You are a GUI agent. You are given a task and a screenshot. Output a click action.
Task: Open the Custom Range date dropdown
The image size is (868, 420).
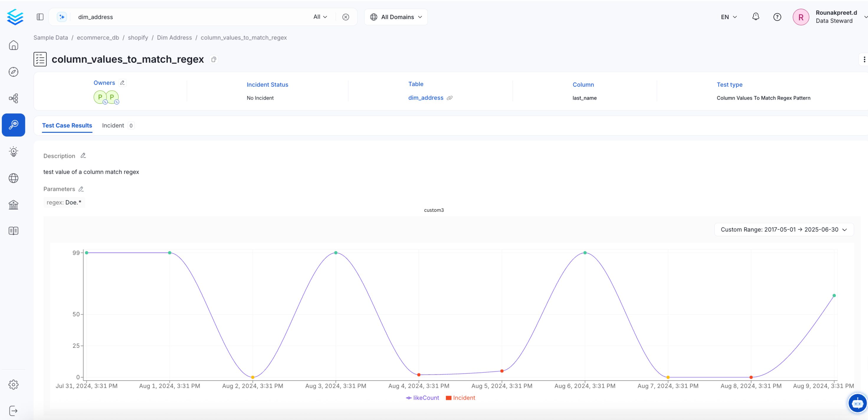(x=784, y=229)
